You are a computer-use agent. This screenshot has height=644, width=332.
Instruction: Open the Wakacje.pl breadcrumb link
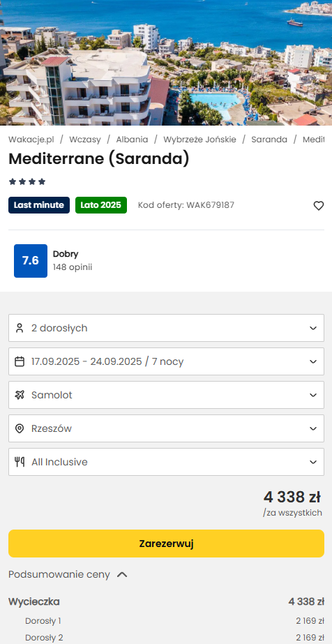pyautogui.click(x=31, y=140)
